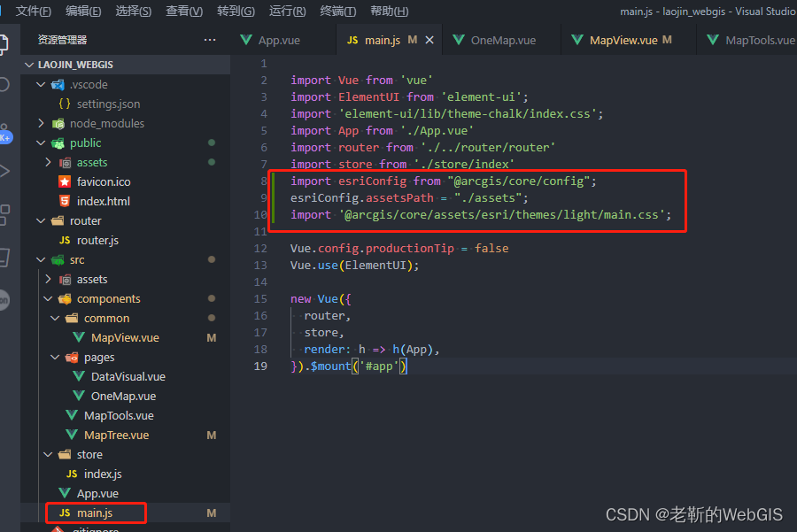This screenshot has width=797, height=532.
Task: Click the explorer more actions ellipsis
Action: pyautogui.click(x=210, y=40)
